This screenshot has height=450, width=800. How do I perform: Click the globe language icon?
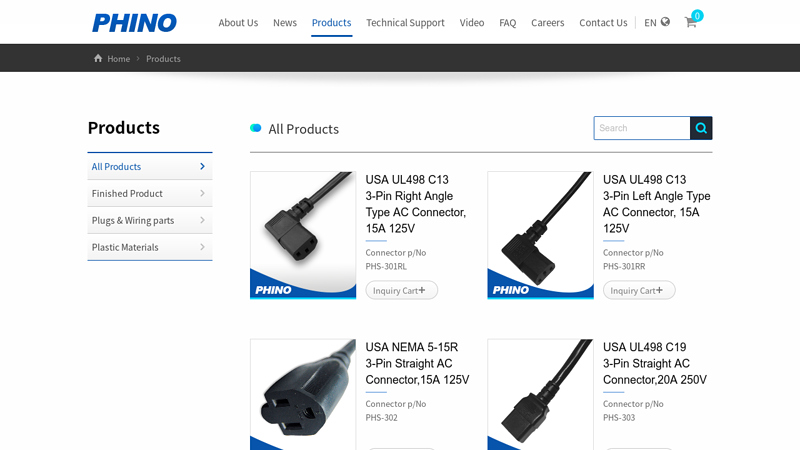coord(665,22)
